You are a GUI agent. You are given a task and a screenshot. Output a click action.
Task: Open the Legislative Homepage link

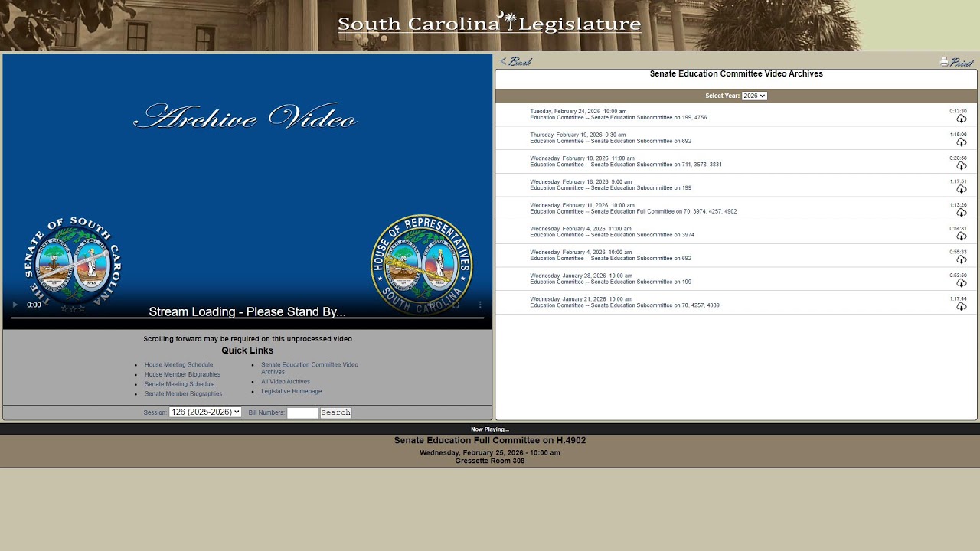pyautogui.click(x=292, y=391)
